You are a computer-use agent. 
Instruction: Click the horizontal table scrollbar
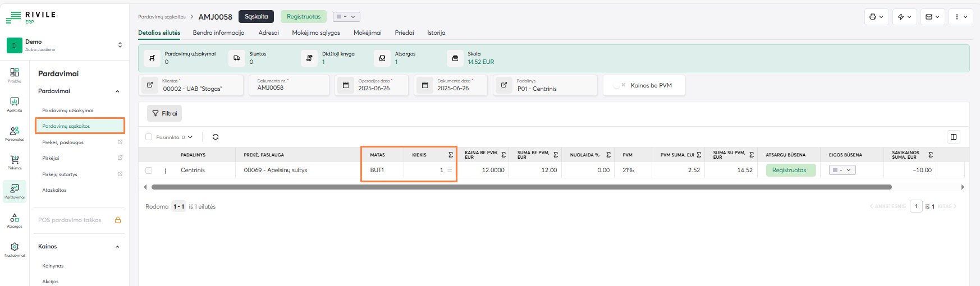[521, 187]
